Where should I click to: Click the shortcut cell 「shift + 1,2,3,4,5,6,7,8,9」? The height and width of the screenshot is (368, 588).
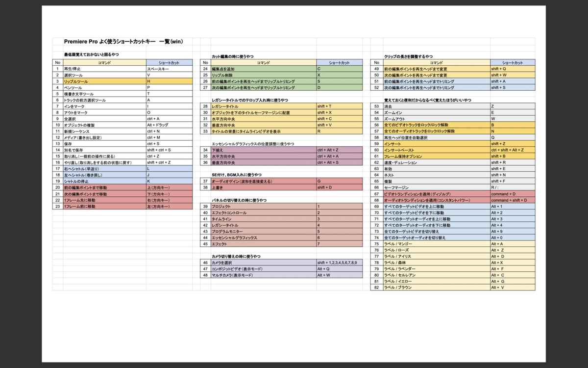tap(338, 263)
